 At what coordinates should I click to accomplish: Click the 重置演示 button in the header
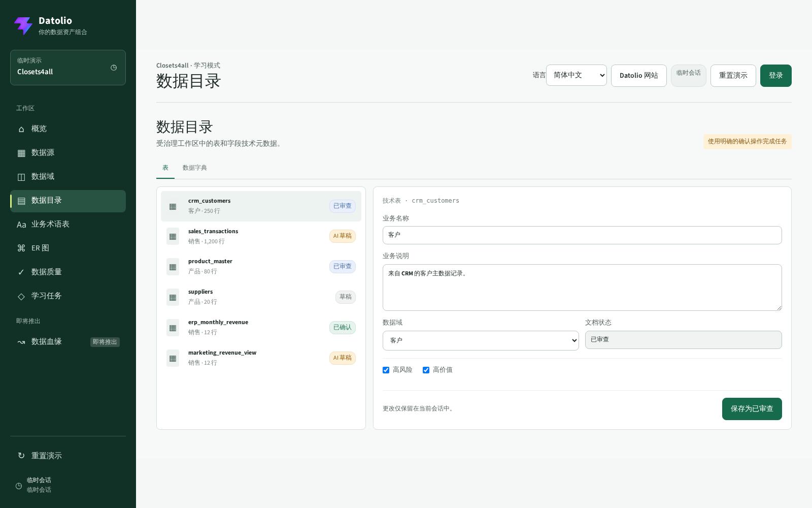pyautogui.click(x=733, y=76)
